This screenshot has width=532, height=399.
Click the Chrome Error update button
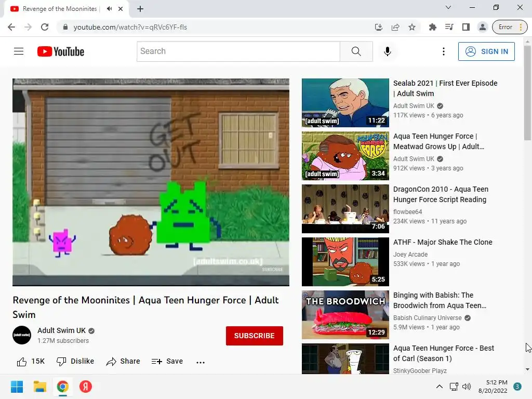[x=510, y=27]
